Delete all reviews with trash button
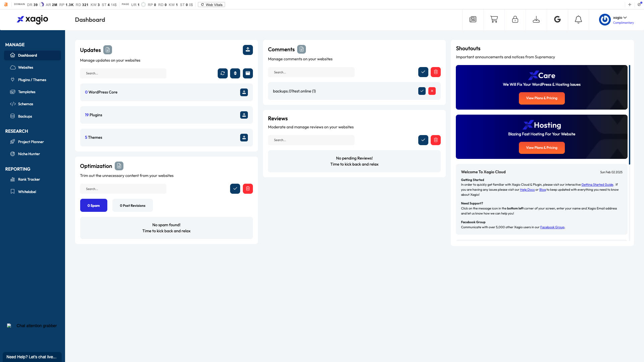The image size is (644, 362). [x=435, y=140]
